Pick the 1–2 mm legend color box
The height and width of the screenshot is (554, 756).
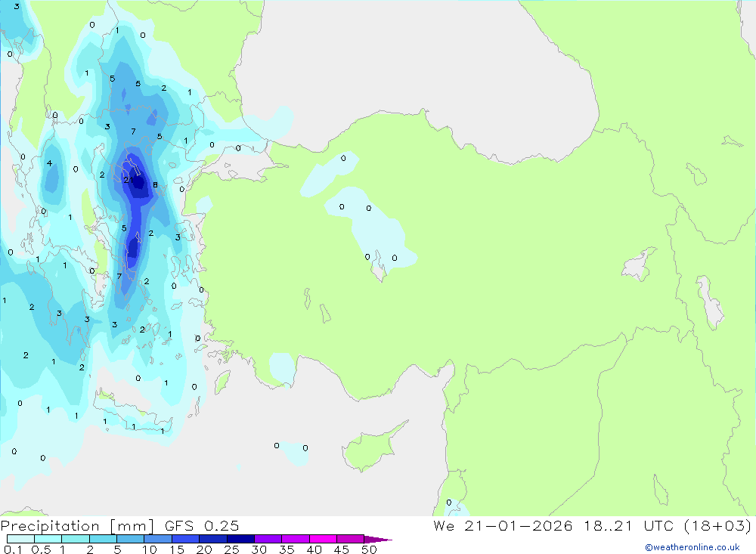(x=76, y=539)
